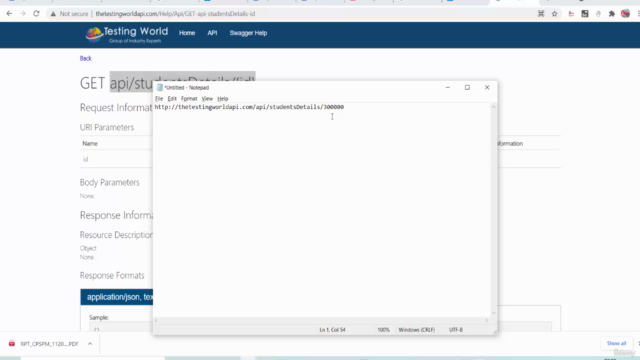Image resolution: width=640 pixels, height=360 pixels.
Task: Click the 'Name' column header
Action: click(90, 144)
